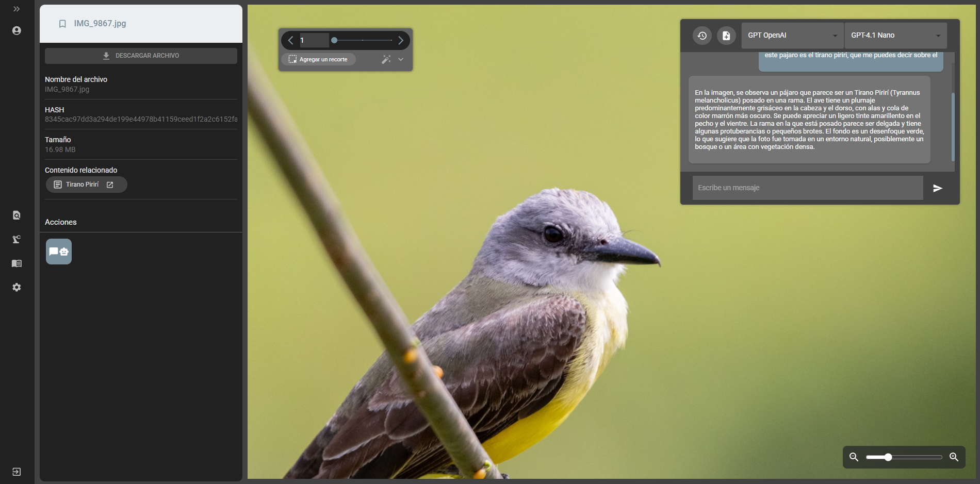Image resolution: width=980 pixels, height=484 pixels.
Task: Send the chat message with arrow icon
Action: point(938,188)
